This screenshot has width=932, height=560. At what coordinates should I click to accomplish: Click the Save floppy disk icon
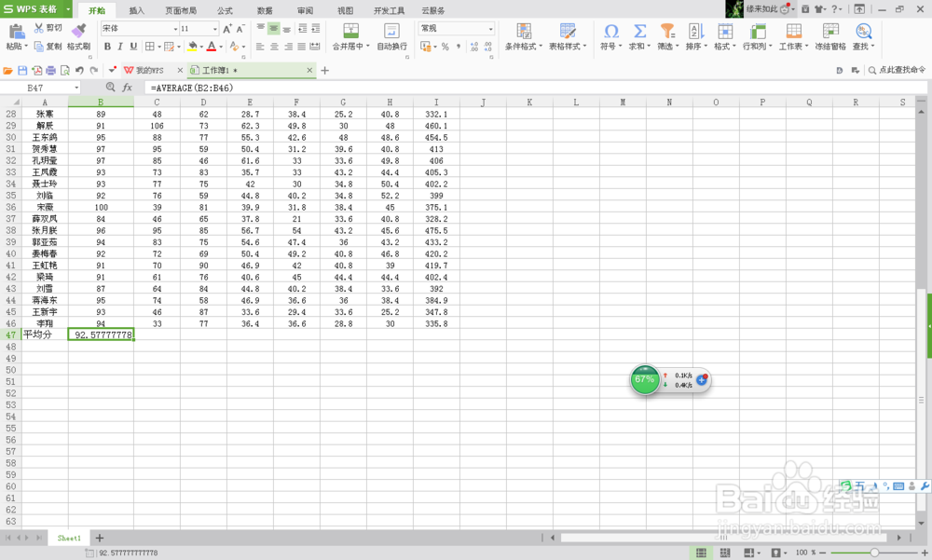pos(22,70)
